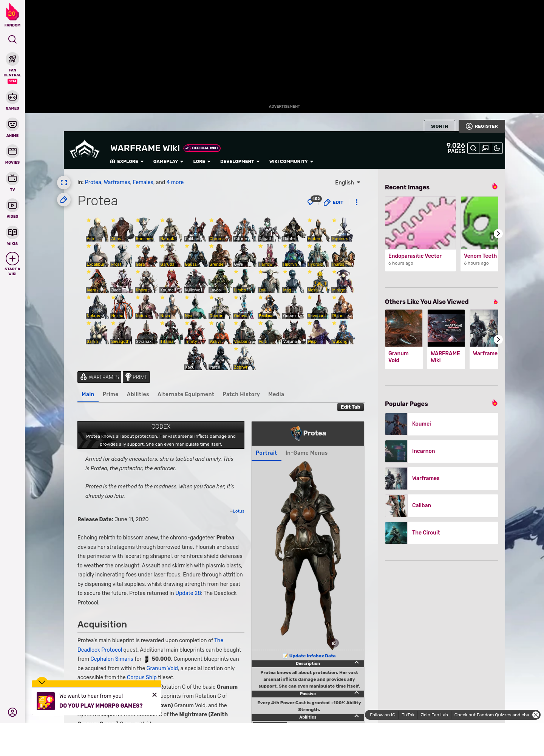Open the Update 28 link
Image resolution: width=544 pixels, height=756 pixels.
[x=188, y=593]
